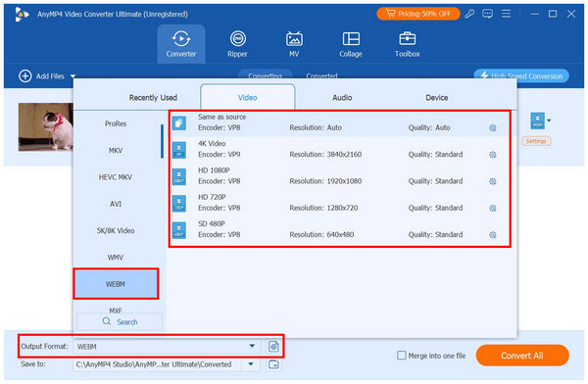The height and width of the screenshot is (384, 588).
Task: Switch to the Audio tab
Action: 342,98
